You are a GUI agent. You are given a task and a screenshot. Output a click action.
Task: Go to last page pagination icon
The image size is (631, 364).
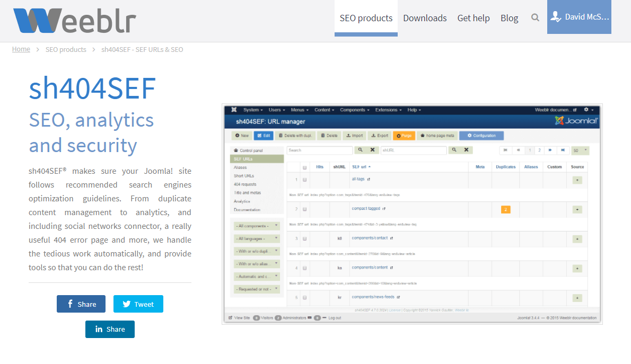[x=563, y=150]
